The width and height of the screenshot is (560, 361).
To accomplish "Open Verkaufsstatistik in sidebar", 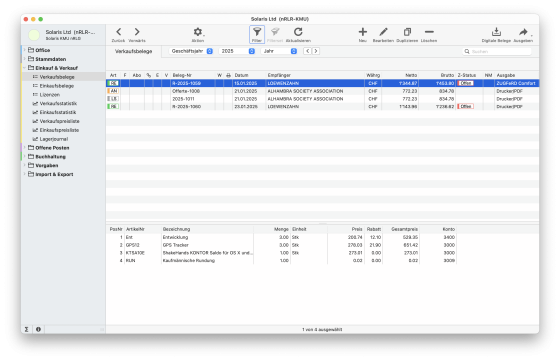I will (x=64, y=103).
